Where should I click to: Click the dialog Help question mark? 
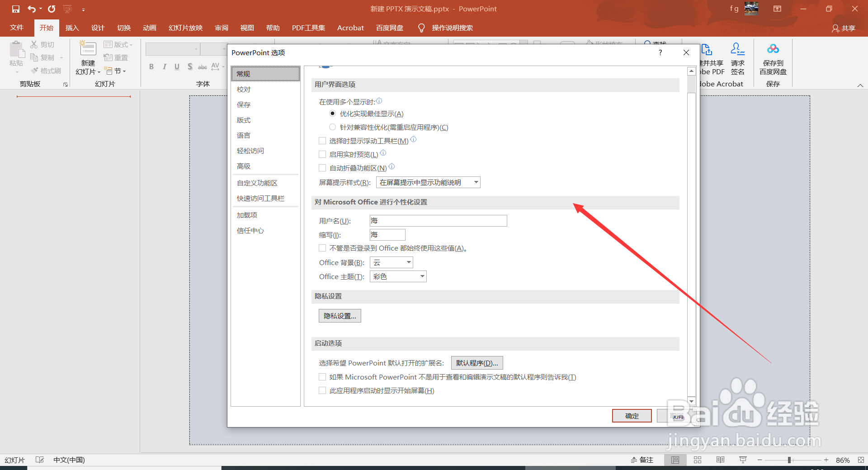point(660,52)
